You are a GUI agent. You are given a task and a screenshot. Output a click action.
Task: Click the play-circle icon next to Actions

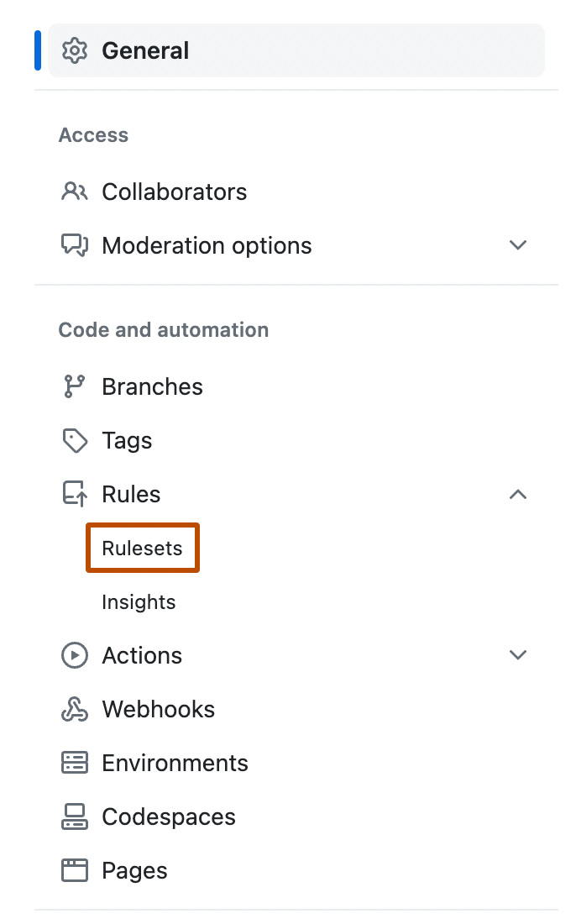(x=75, y=655)
